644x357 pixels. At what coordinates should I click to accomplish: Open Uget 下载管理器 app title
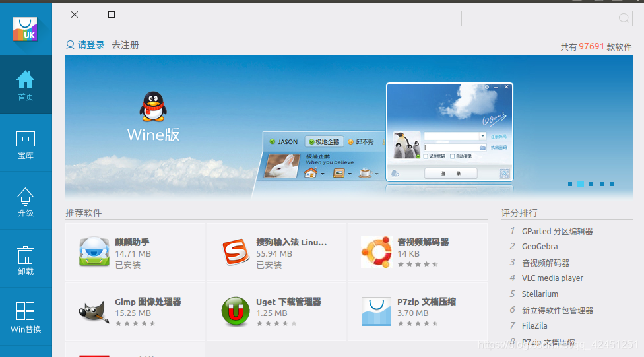point(288,302)
